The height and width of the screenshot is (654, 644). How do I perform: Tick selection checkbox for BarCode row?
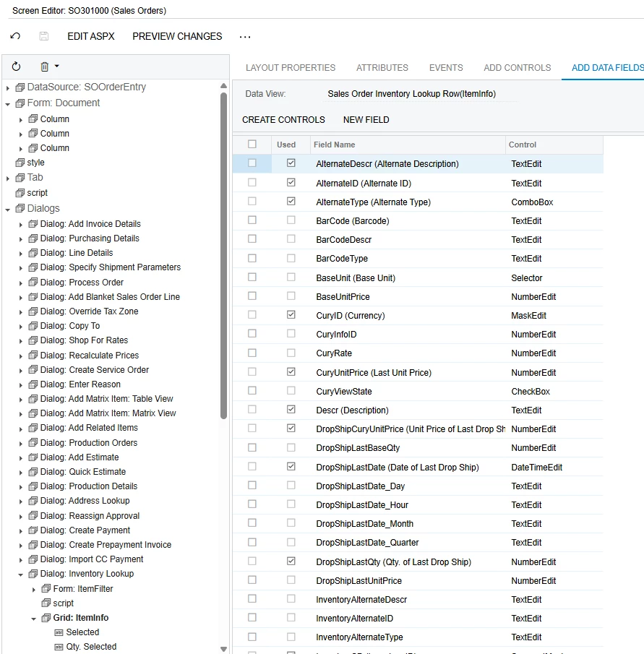point(252,220)
